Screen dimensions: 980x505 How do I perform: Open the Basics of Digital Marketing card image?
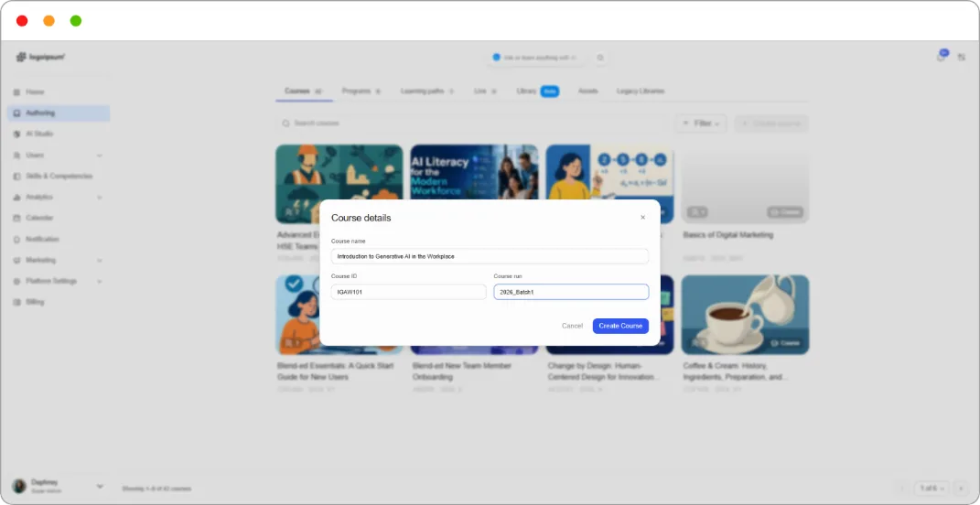745,184
